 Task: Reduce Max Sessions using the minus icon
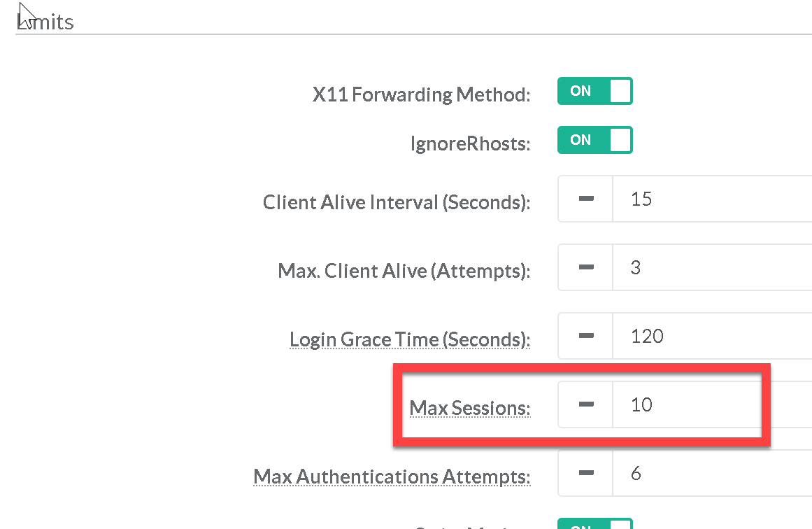pos(586,404)
